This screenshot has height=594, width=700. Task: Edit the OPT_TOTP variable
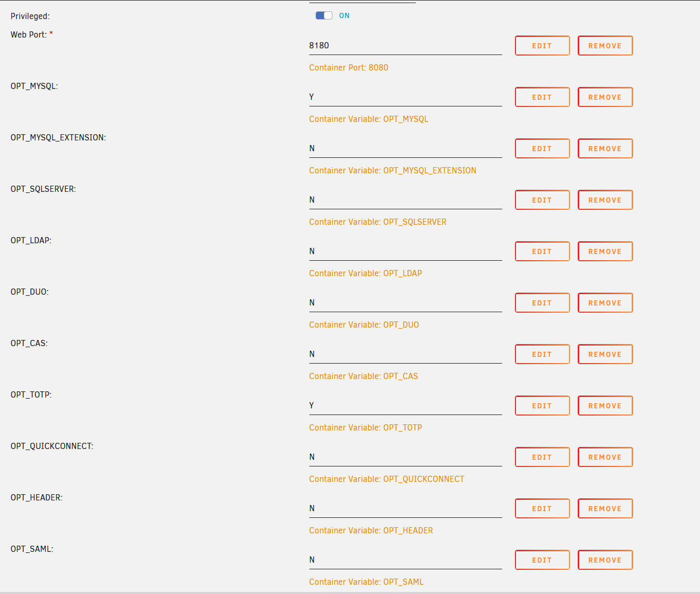[x=542, y=406]
